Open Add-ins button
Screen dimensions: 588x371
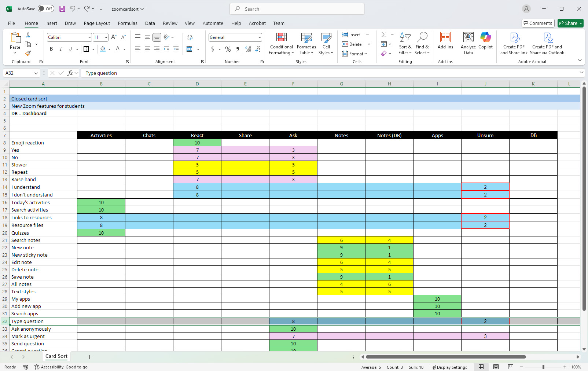[x=445, y=40]
